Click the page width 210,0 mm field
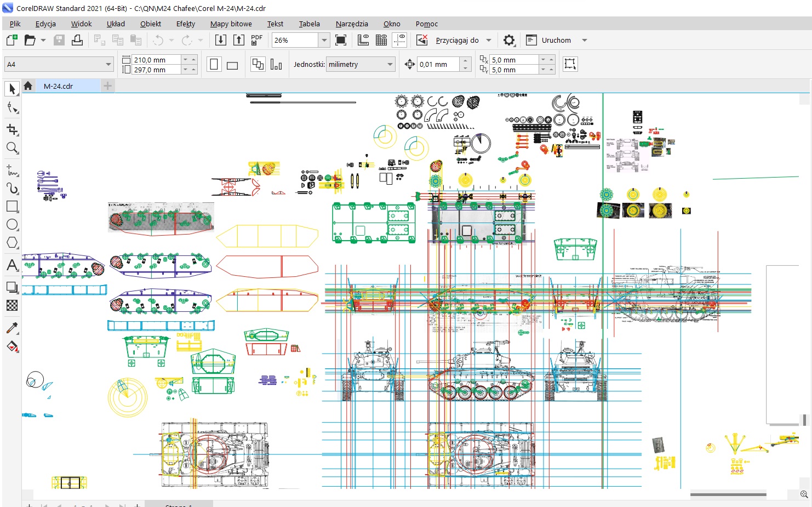The width and height of the screenshot is (812, 507). [x=157, y=60]
